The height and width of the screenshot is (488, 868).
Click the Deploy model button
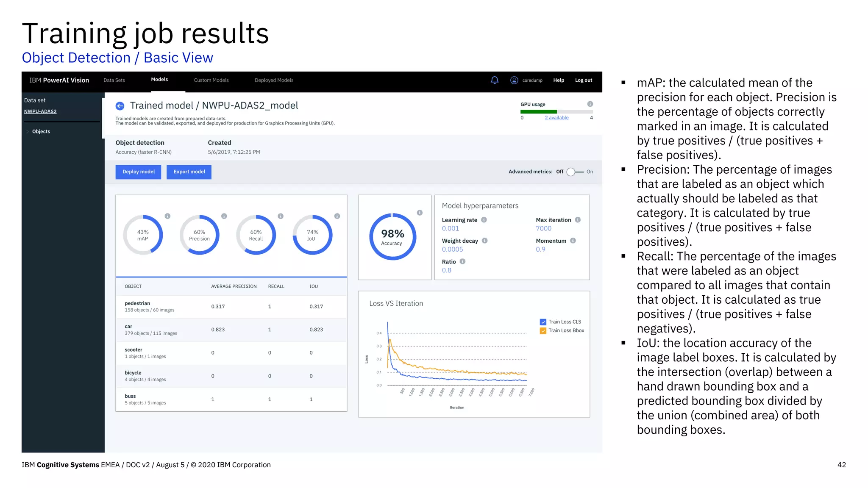(139, 172)
